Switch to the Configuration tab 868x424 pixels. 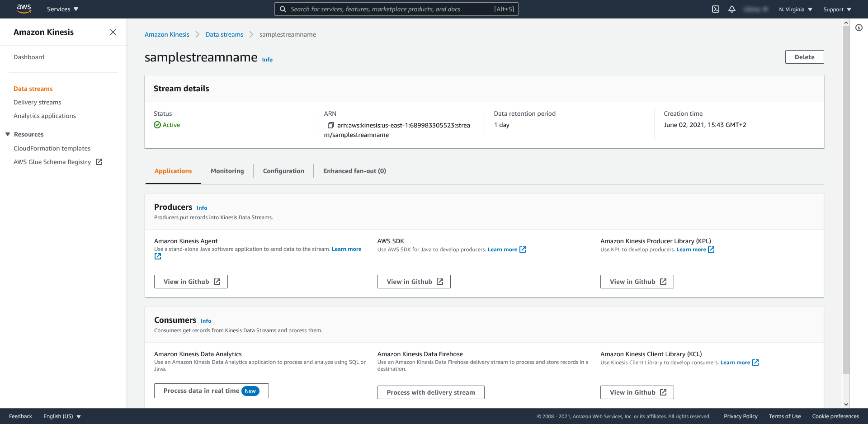pos(283,171)
